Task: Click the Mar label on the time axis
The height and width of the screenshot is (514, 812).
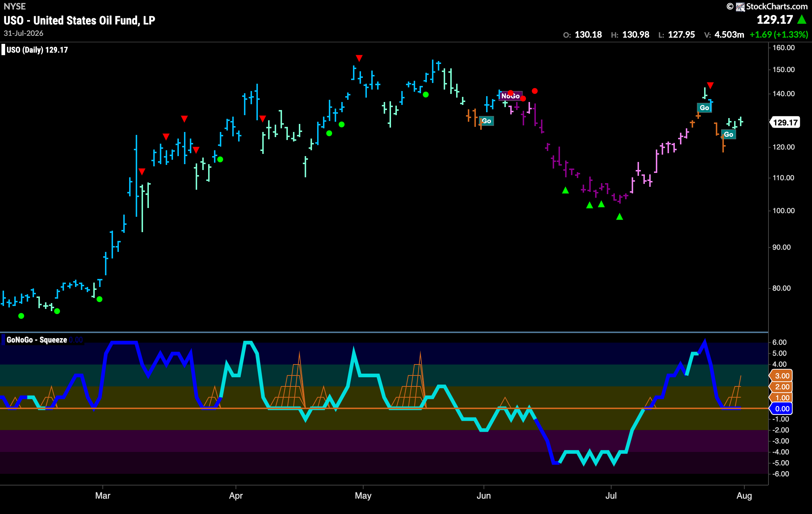Action: 103,496
